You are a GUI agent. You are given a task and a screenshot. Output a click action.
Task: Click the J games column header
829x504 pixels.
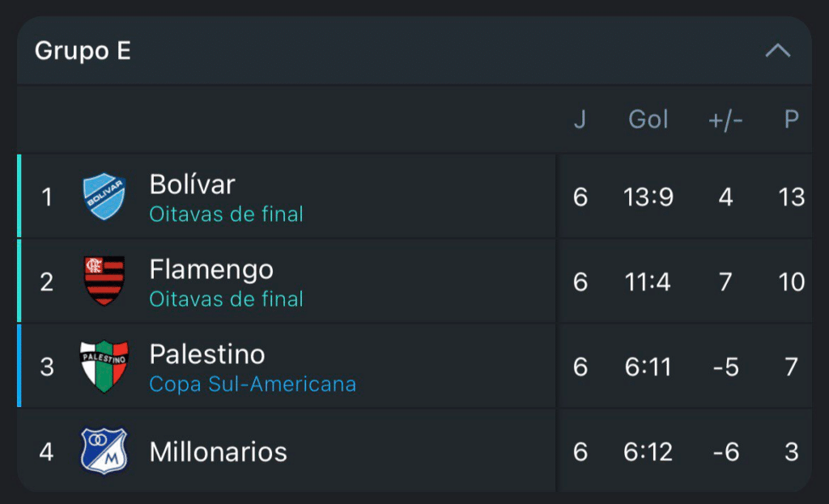[580, 120]
